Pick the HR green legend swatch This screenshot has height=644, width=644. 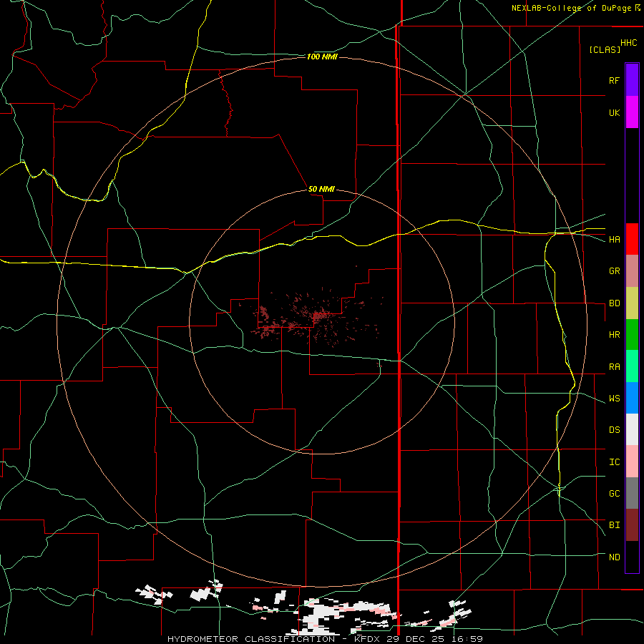coord(632,335)
